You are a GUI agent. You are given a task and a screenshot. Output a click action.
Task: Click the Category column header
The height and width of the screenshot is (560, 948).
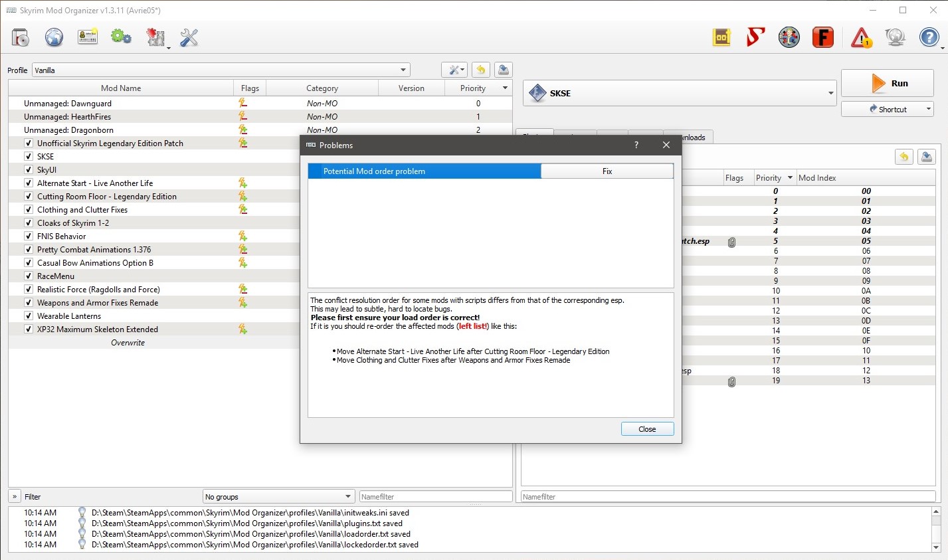pos(322,88)
